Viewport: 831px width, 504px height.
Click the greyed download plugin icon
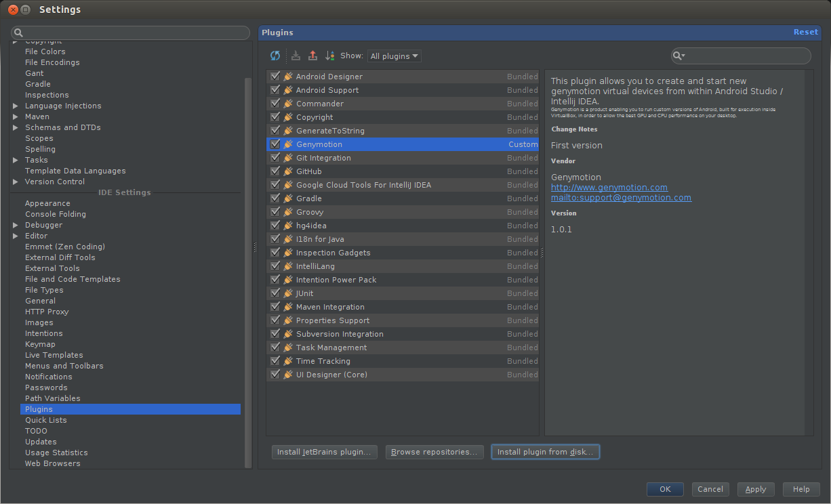tap(296, 56)
